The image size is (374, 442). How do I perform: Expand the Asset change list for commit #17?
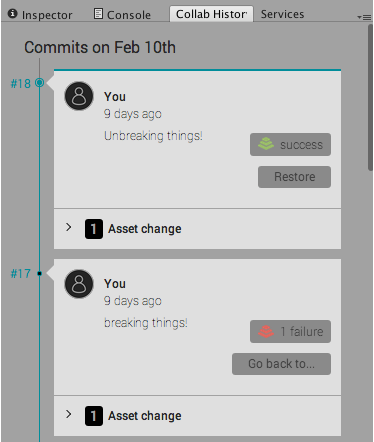click(69, 414)
